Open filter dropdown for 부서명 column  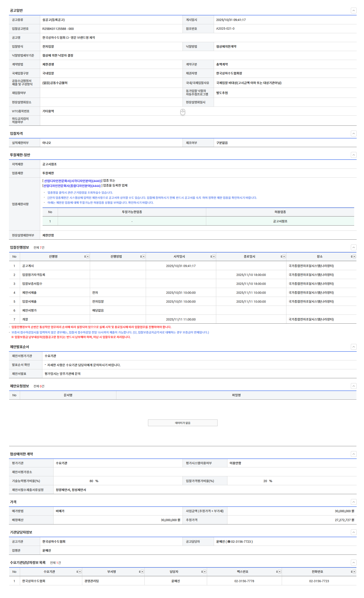pos(142,571)
